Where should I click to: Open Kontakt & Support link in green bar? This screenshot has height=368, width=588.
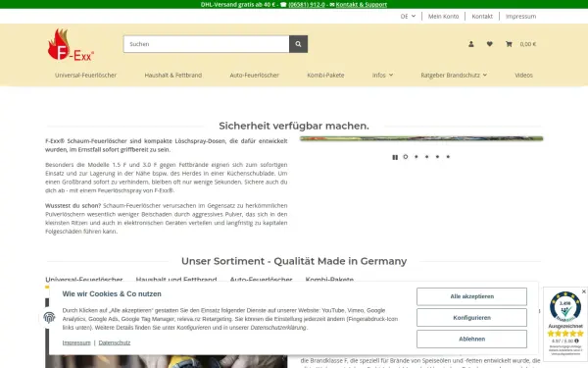point(361,5)
